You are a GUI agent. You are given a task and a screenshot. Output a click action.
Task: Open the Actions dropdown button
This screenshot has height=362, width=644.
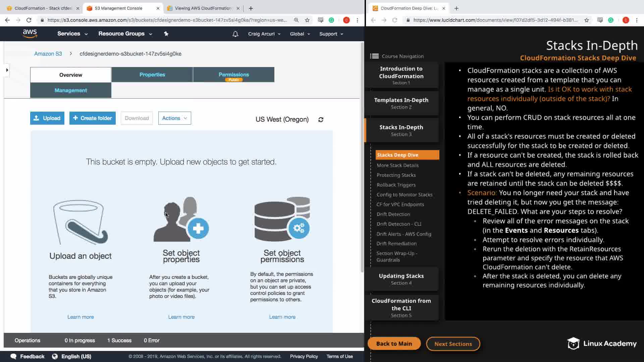click(x=174, y=118)
